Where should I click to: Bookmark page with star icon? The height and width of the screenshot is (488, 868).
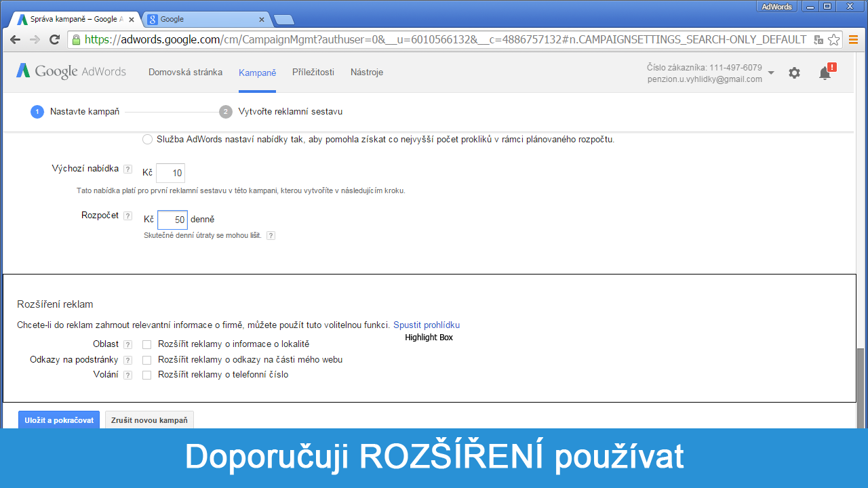click(834, 40)
